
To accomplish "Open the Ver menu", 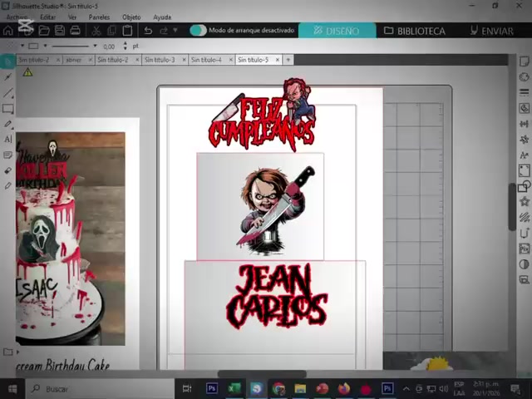I will [72, 17].
